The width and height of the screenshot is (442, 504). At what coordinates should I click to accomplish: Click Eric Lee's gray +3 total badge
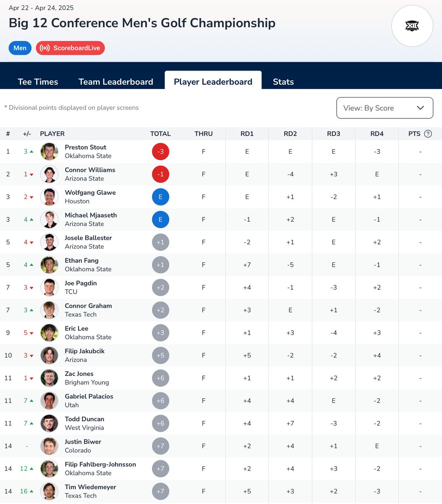coord(160,333)
